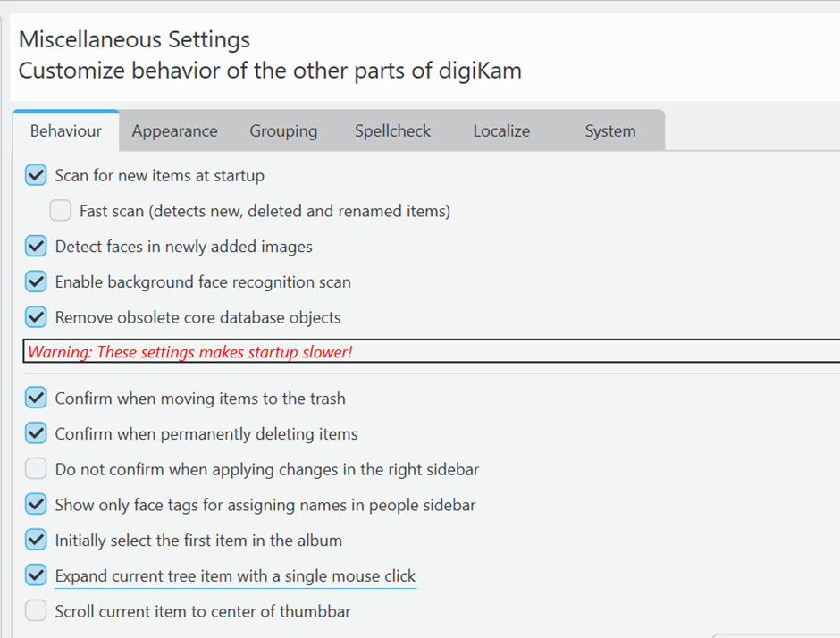This screenshot has height=638, width=840.
Task: Click the Miscellaneous Settings header title
Action: (x=134, y=39)
